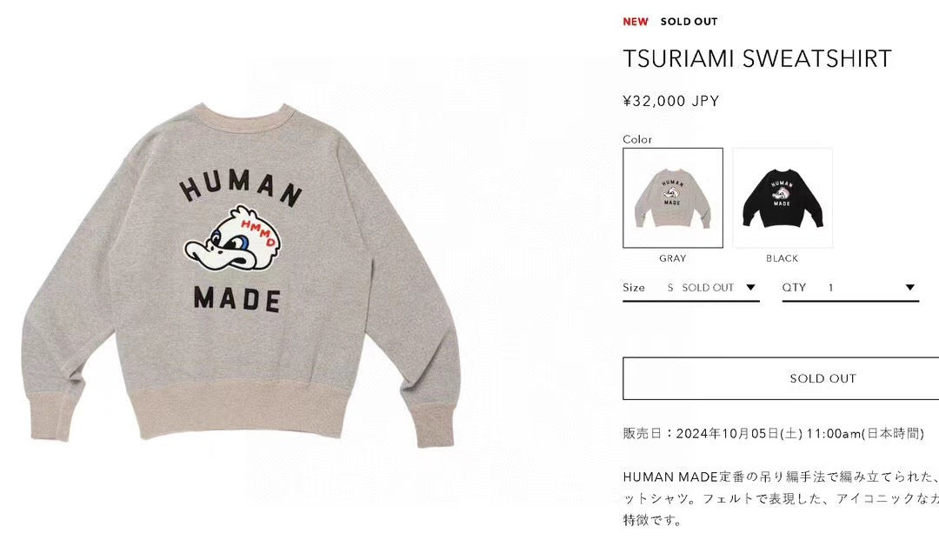939x560 pixels.
Task: Click the TSURIAMI SWEATSHIRT product title
Action: click(x=757, y=58)
